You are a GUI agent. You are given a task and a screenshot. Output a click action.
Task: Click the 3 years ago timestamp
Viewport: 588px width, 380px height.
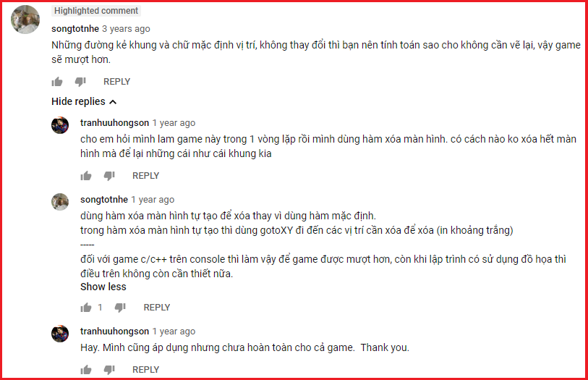(x=126, y=29)
